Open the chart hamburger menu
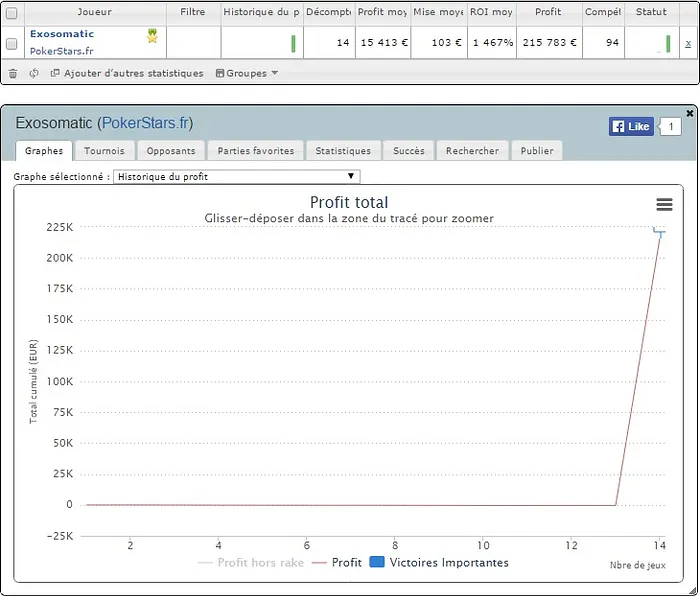 pos(664,204)
